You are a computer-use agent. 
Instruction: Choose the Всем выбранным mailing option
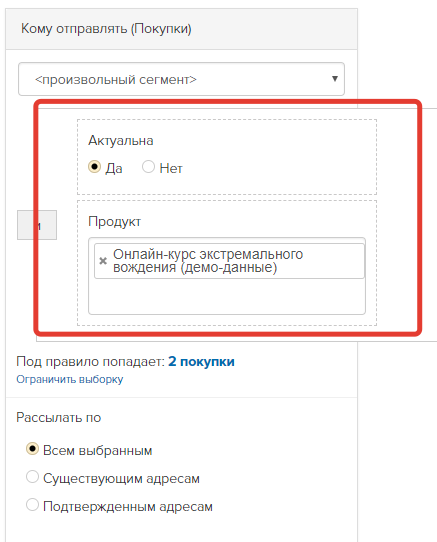(x=32, y=449)
